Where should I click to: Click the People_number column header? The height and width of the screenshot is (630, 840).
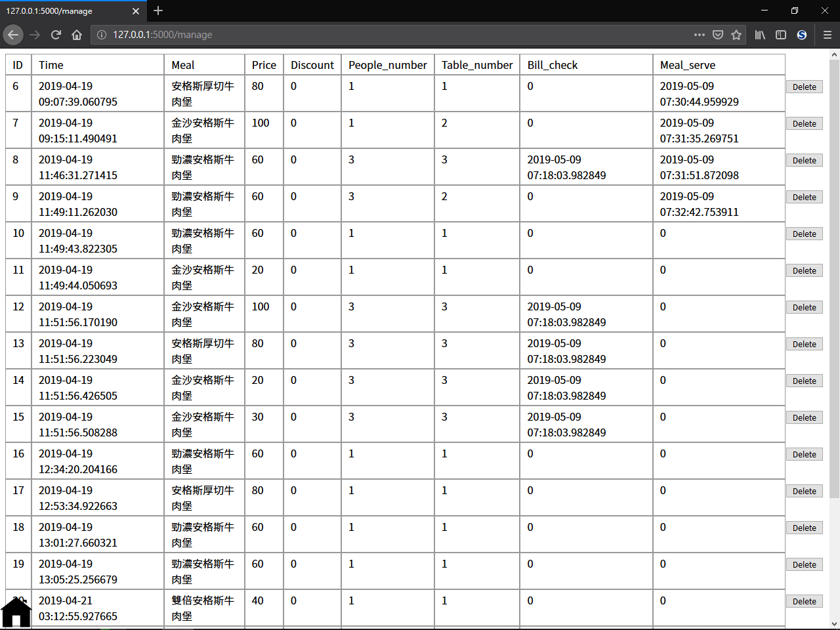coord(388,65)
